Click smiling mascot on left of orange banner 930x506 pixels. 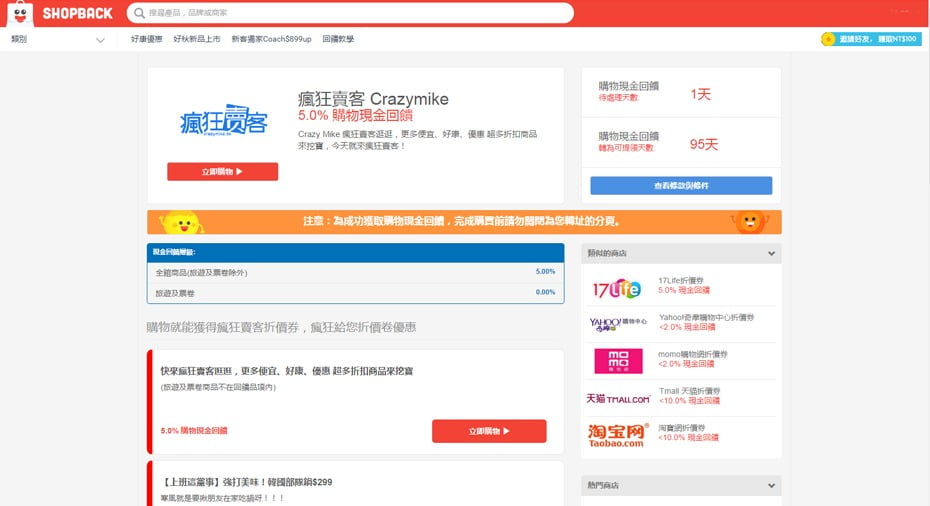point(181,222)
